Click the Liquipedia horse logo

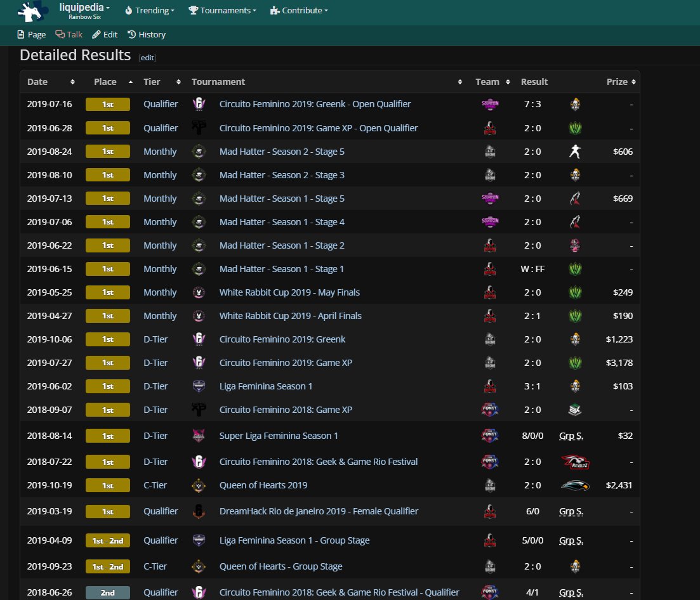[x=32, y=11]
